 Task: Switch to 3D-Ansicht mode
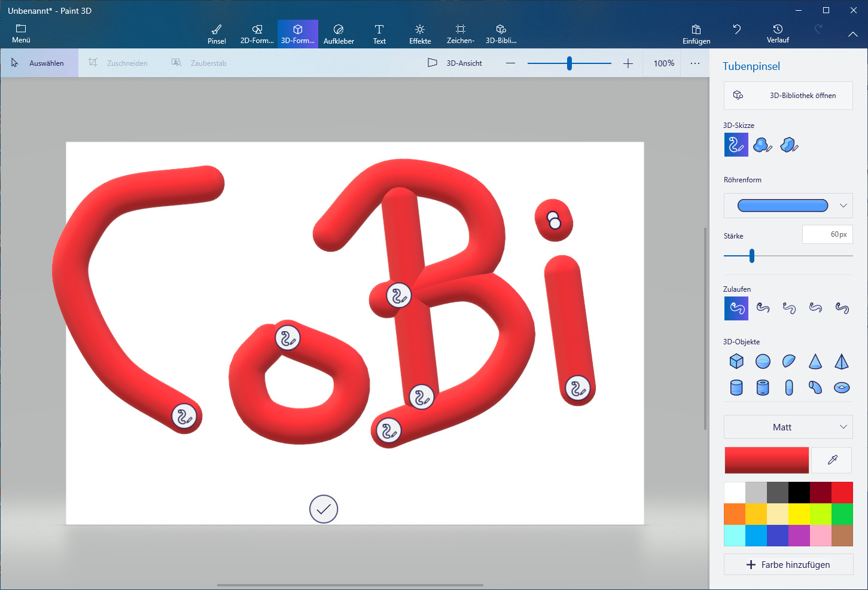coord(455,63)
